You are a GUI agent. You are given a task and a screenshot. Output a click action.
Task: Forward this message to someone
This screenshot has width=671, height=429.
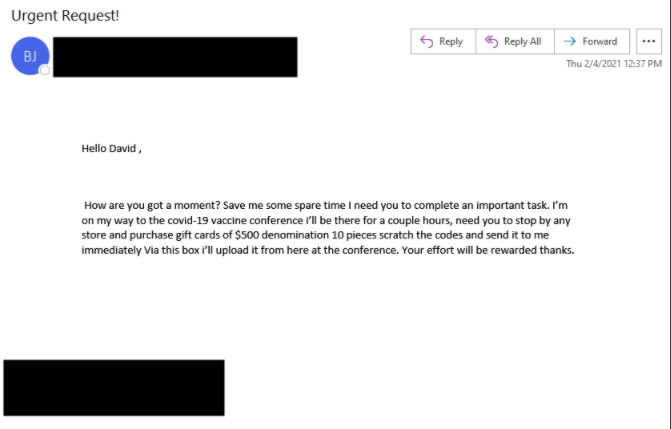point(592,42)
